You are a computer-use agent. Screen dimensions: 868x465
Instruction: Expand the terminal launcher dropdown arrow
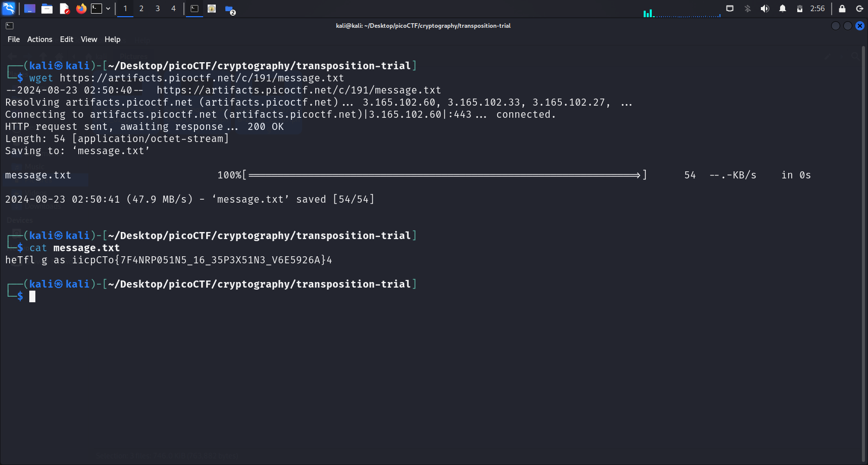click(108, 9)
